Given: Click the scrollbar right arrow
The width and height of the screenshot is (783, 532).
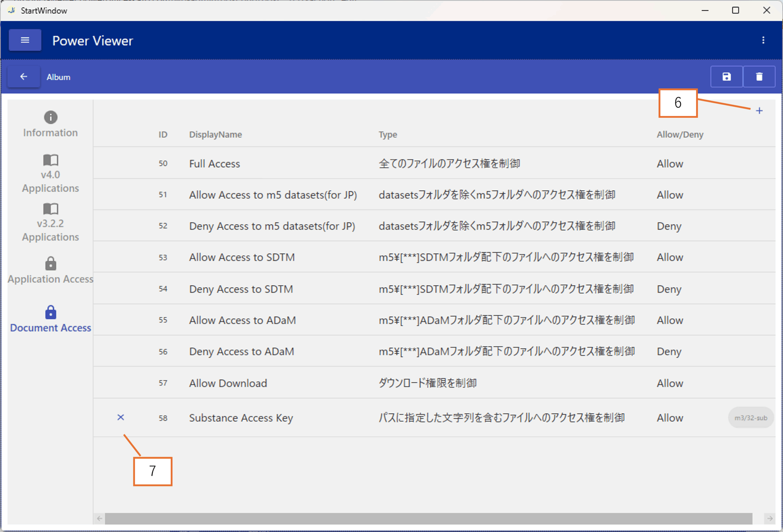Looking at the screenshot, I should pos(770,518).
